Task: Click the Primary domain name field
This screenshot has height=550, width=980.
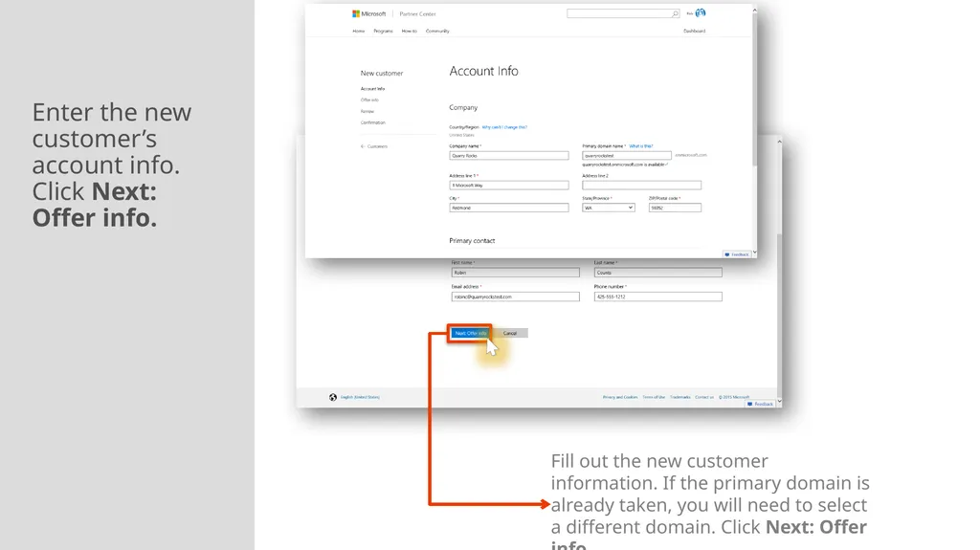Action: click(627, 156)
